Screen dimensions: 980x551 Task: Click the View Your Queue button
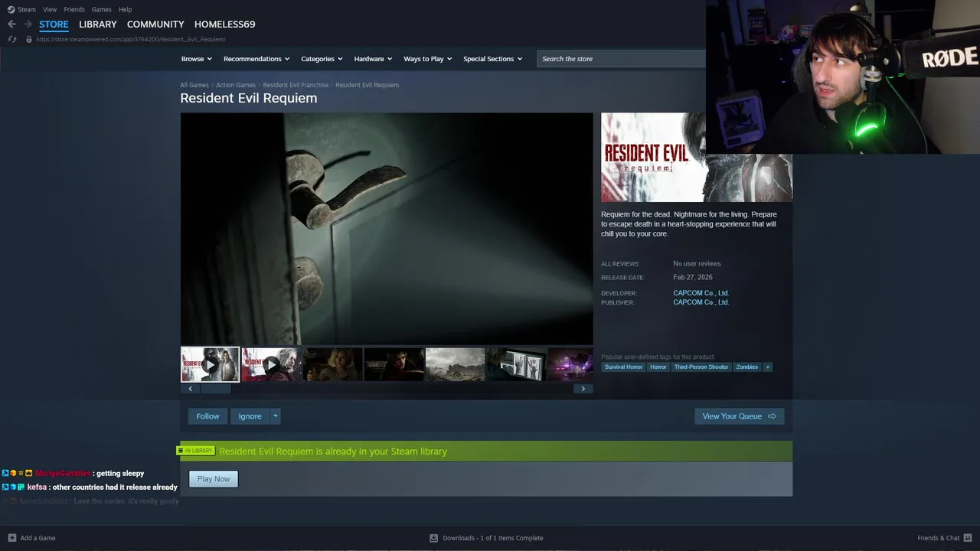(x=740, y=416)
